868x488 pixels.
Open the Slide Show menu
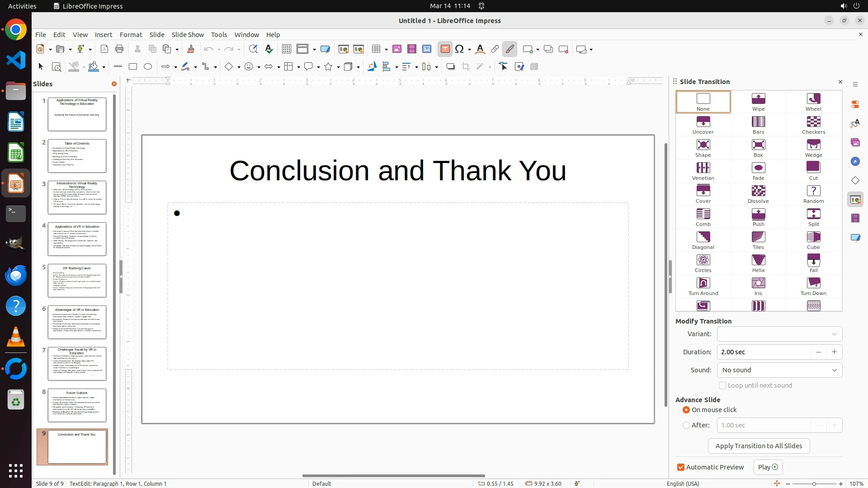pos(188,35)
